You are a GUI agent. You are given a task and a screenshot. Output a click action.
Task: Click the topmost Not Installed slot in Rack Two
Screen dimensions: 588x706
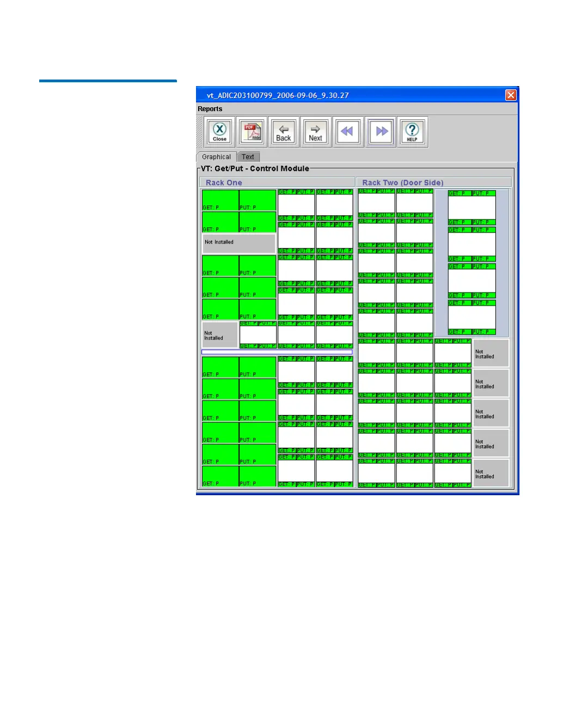(x=491, y=354)
